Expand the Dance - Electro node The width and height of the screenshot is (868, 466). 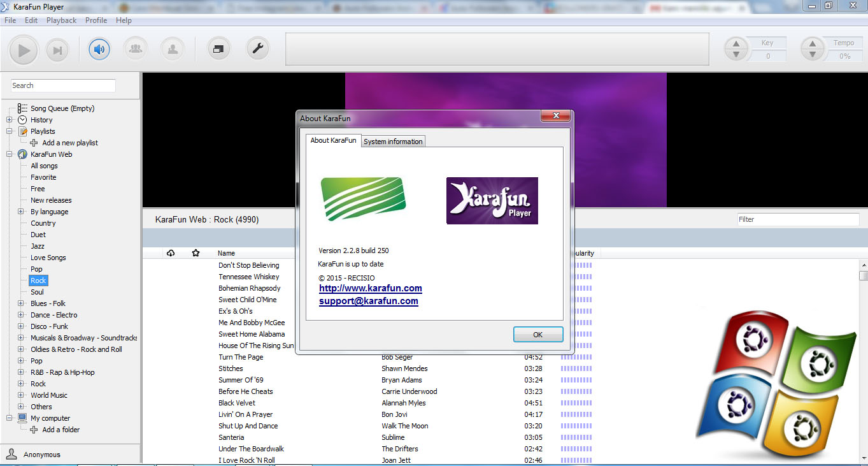[x=21, y=315]
